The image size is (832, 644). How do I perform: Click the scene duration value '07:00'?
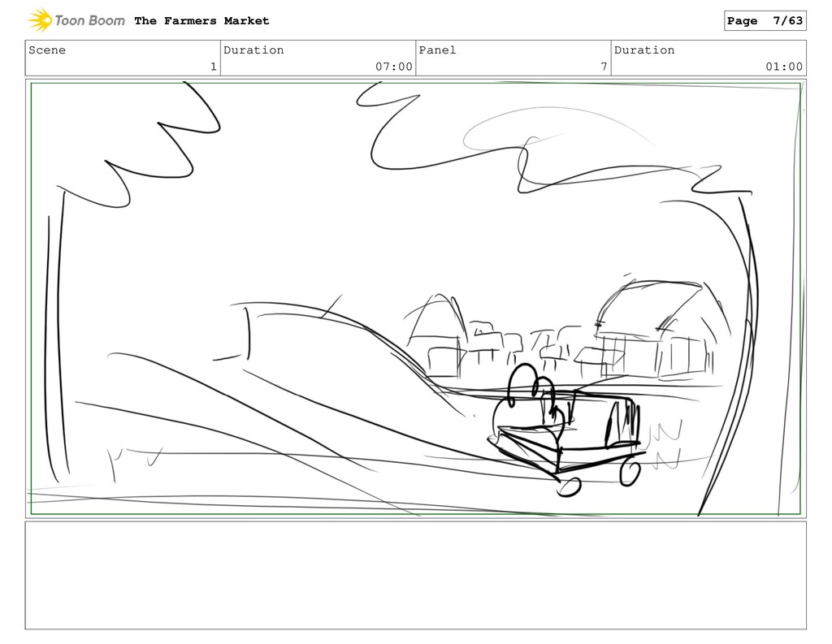pos(394,67)
